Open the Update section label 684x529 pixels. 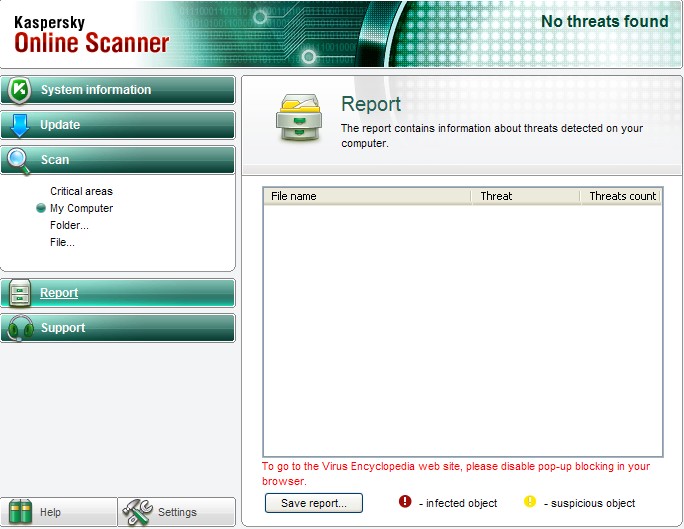click(x=60, y=125)
